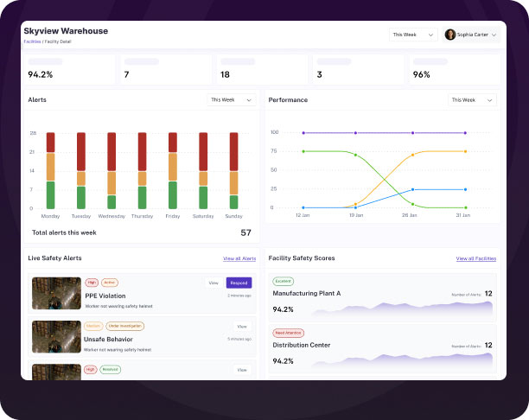This screenshot has width=529, height=420.
Task: Open the Sophia Carter user menu
Action: tap(471, 35)
